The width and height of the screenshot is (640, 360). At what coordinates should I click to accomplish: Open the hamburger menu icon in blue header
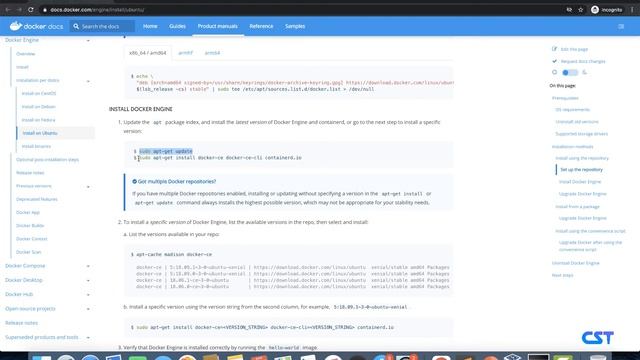coord(621,27)
